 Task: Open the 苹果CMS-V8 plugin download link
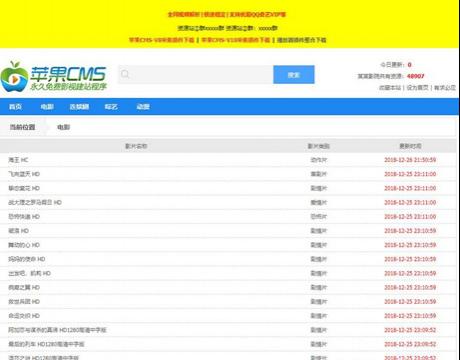coord(162,40)
